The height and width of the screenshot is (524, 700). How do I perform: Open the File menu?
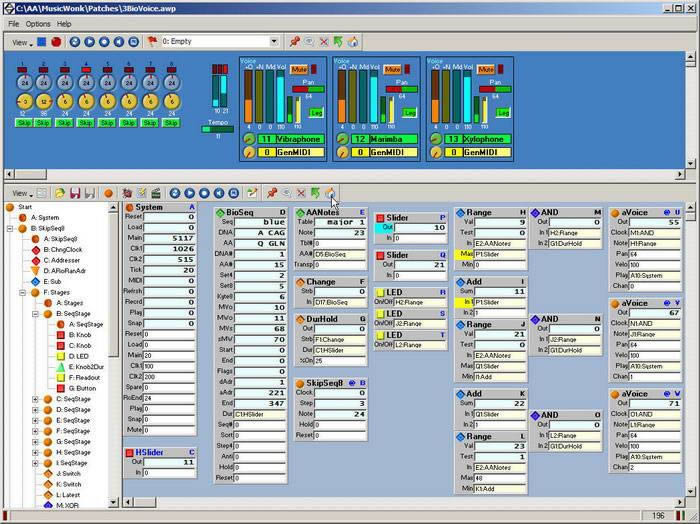(13, 24)
